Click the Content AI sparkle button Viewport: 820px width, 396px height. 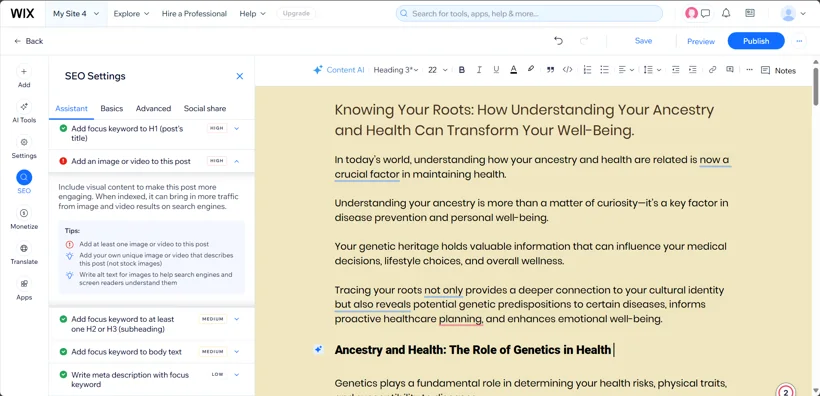338,70
